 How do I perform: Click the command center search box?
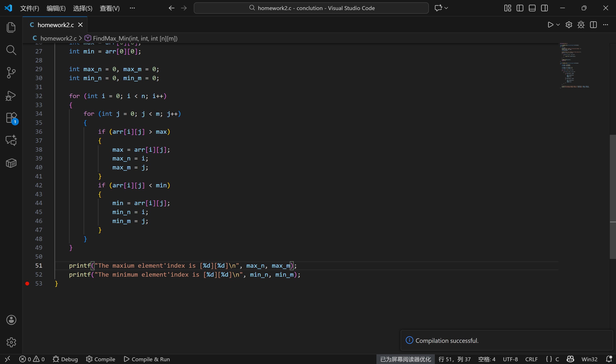pyautogui.click(x=311, y=8)
